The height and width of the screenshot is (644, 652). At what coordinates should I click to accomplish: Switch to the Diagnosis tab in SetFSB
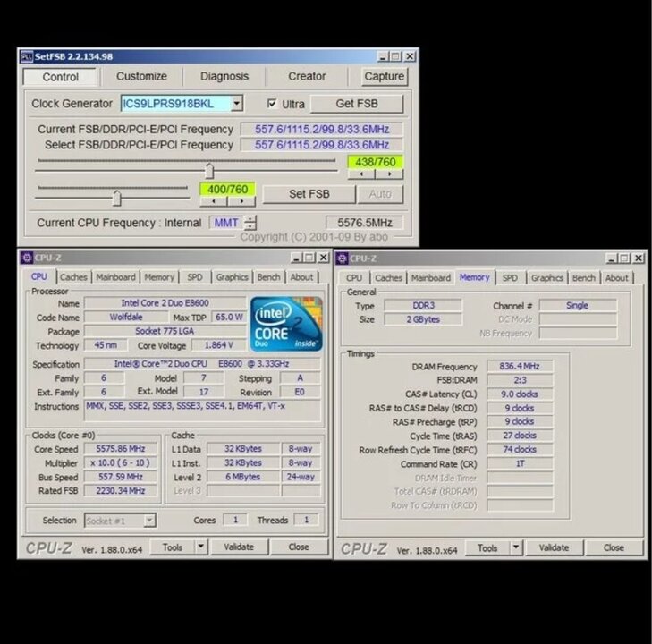[224, 77]
